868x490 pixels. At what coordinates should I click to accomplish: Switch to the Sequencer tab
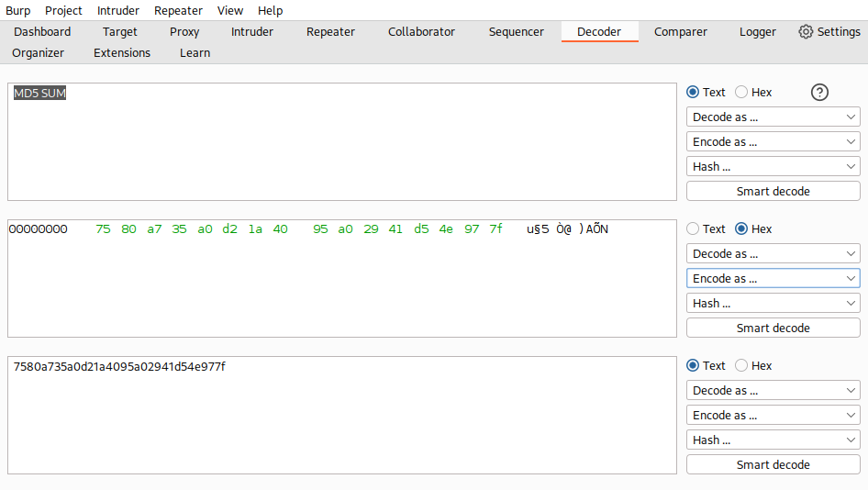coord(516,32)
